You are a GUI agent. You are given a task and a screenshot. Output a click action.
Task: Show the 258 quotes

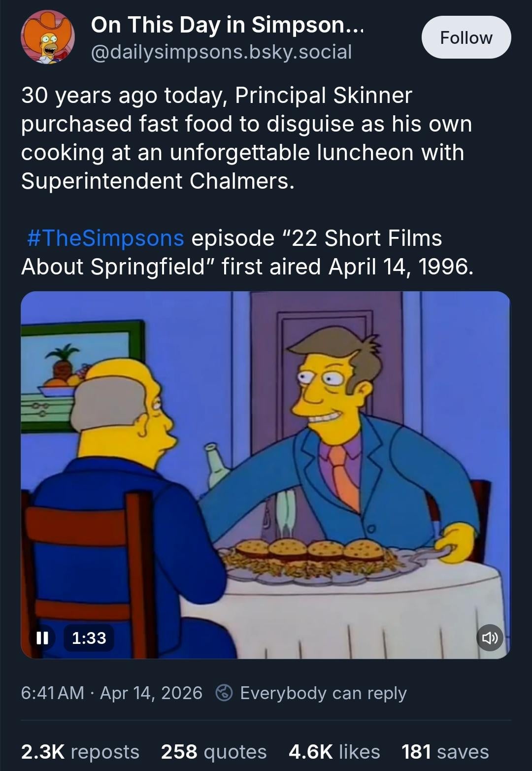click(x=213, y=752)
